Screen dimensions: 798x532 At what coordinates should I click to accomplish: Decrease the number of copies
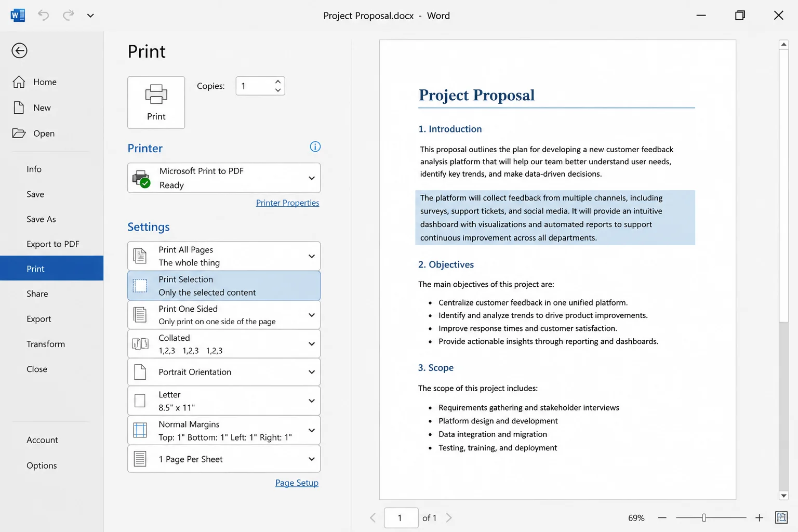point(278,90)
